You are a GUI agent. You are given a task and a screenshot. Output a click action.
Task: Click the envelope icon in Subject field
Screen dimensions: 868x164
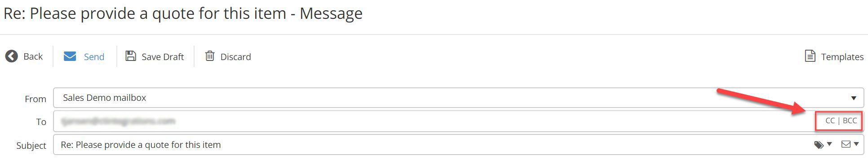(x=846, y=144)
